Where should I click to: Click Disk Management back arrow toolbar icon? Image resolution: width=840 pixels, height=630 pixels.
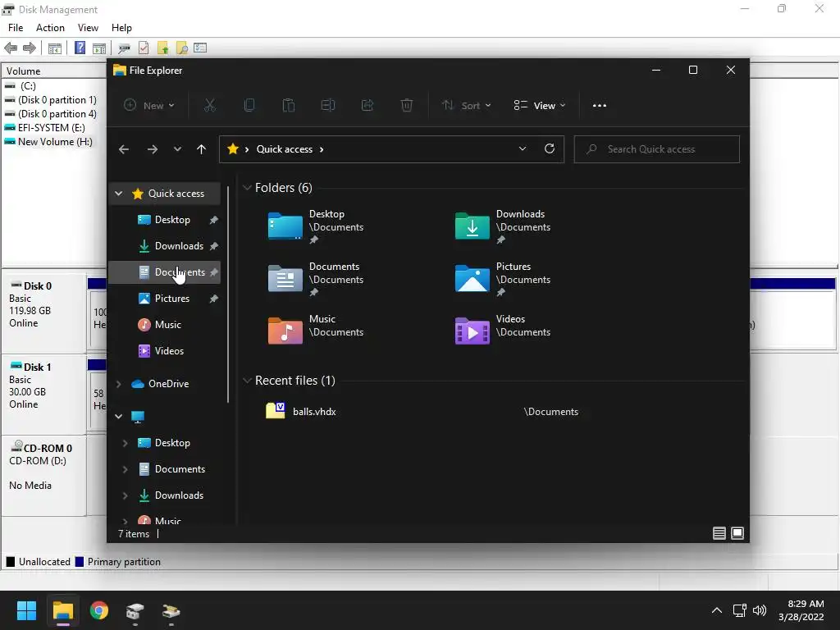(11, 48)
